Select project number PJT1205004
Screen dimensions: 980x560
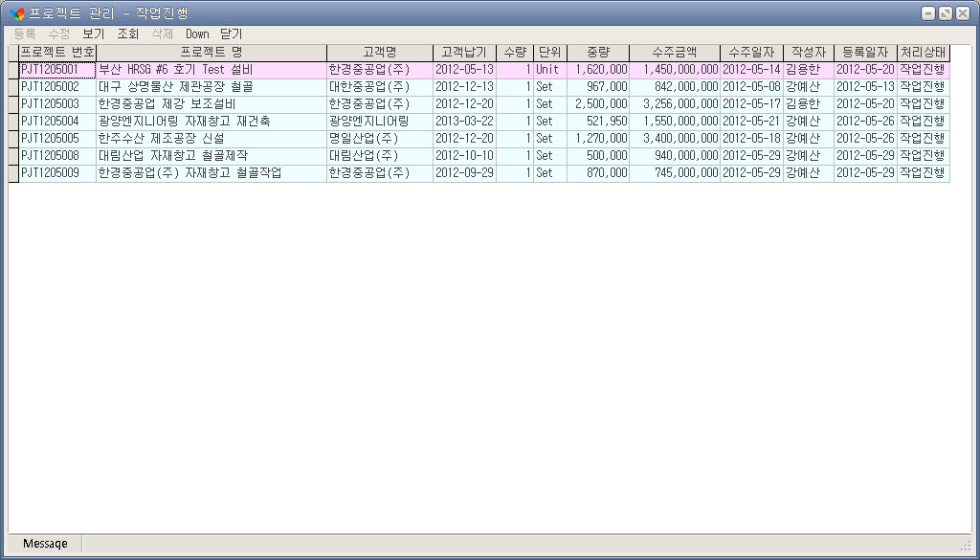pos(57,122)
